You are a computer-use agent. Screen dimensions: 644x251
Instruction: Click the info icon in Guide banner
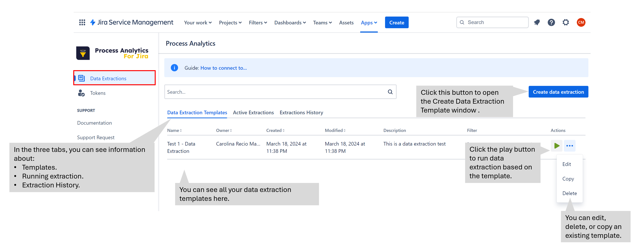point(174,68)
